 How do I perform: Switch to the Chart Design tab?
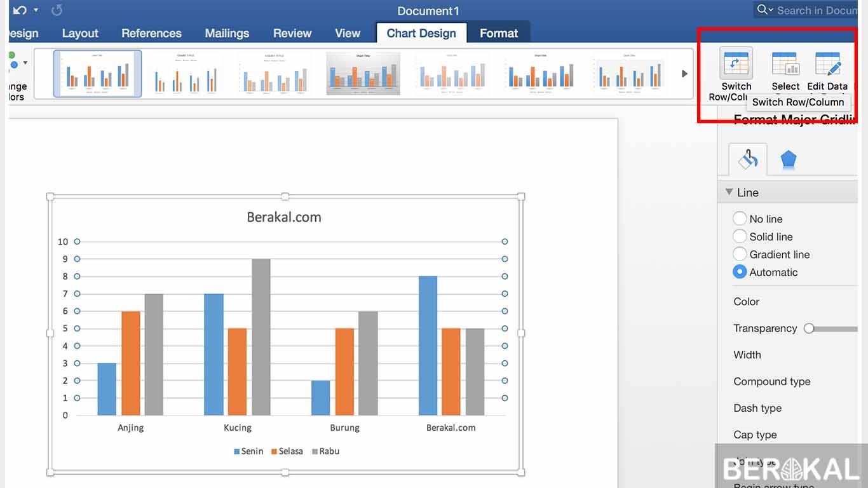[421, 33]
